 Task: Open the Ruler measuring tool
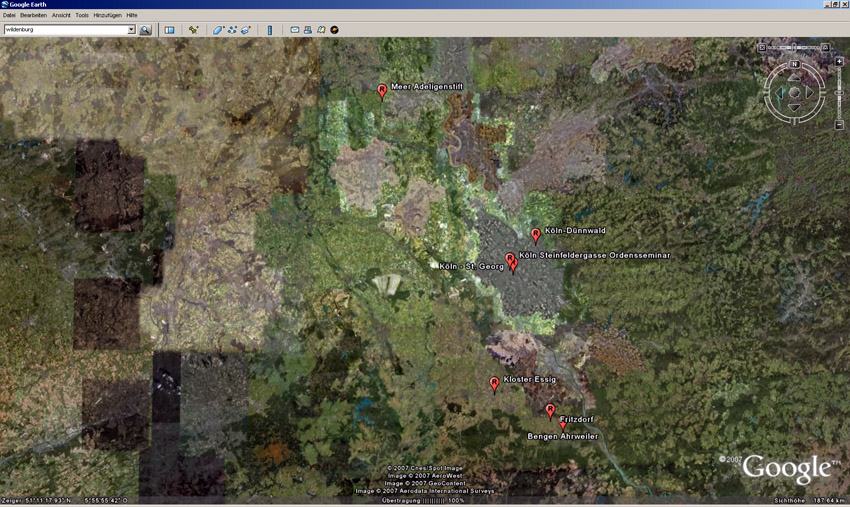tap(269, 30)
